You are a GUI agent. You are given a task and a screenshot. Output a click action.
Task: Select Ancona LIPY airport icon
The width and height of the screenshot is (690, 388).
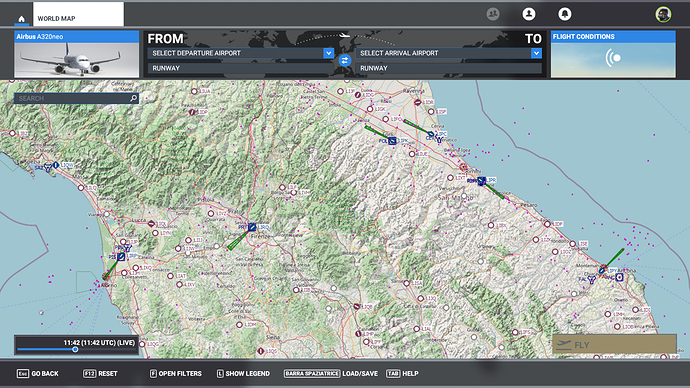[602, 271]
